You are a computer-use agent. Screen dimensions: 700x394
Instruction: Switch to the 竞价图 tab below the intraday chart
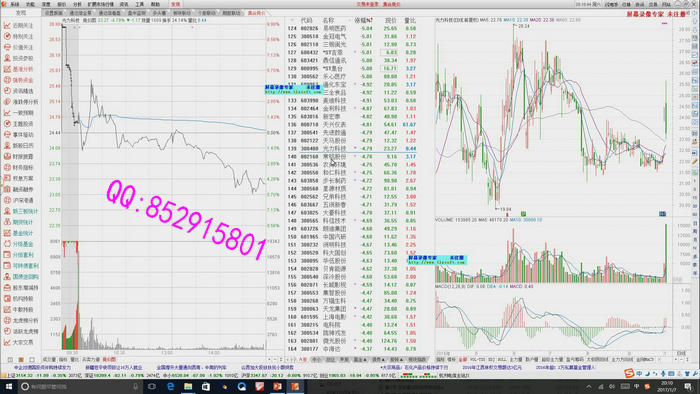pyautogui.click(x=109, y=359)
